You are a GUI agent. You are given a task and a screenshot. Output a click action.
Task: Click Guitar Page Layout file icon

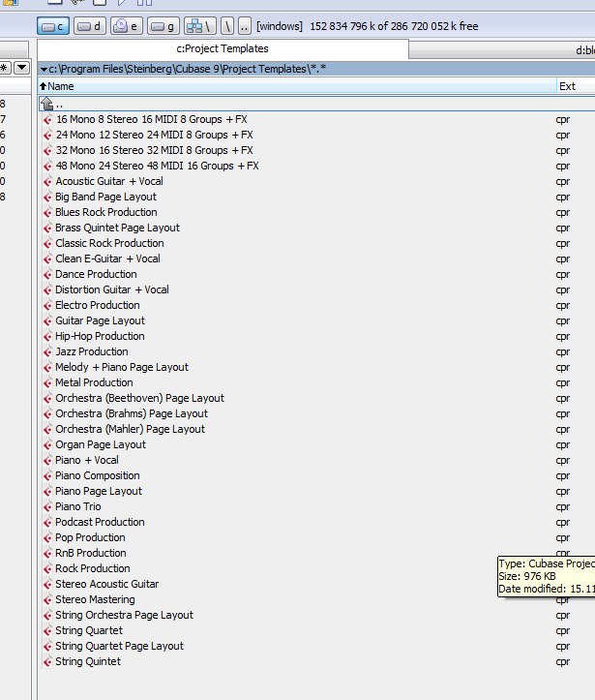tap(47, 321)
